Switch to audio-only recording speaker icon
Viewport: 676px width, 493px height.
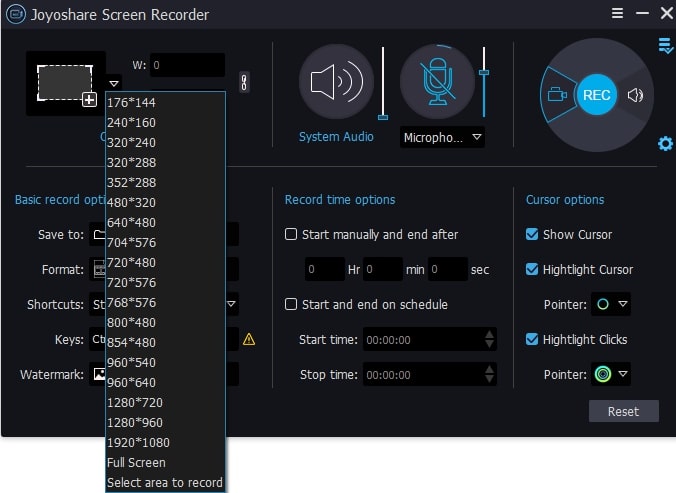pyautogui.click(x=635, y=95)
